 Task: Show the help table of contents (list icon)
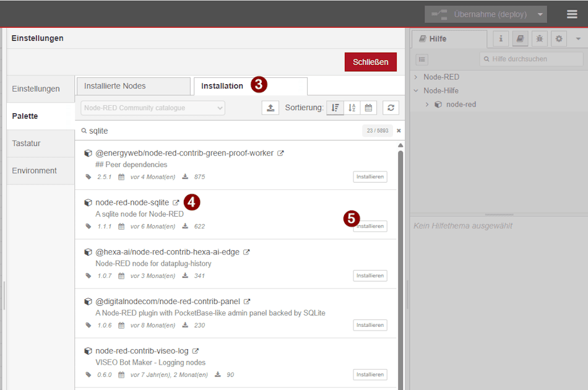pos(422,59)
